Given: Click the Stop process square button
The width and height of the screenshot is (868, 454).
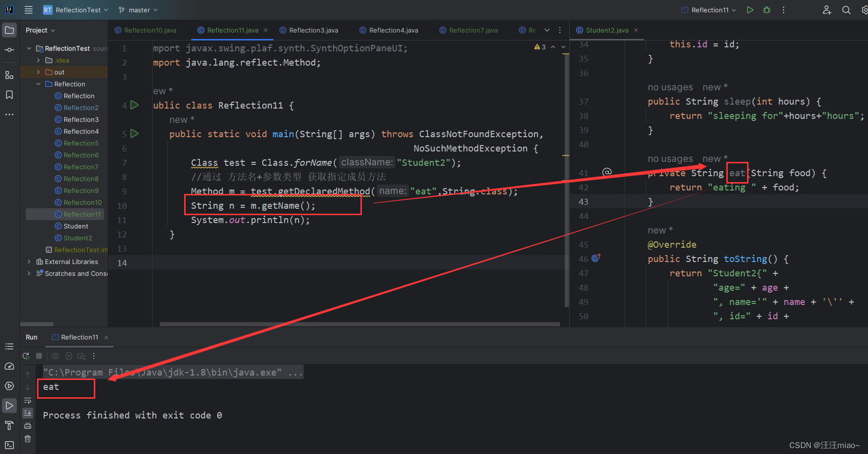Looking at the screenshot, I should pos(39,356).
